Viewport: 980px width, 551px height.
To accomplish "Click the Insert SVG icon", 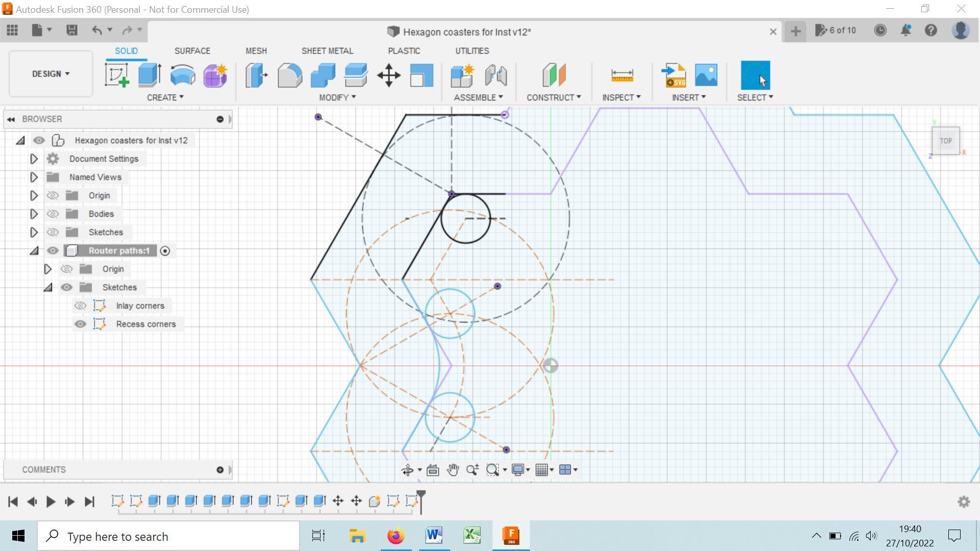I will tap(673, 75).
